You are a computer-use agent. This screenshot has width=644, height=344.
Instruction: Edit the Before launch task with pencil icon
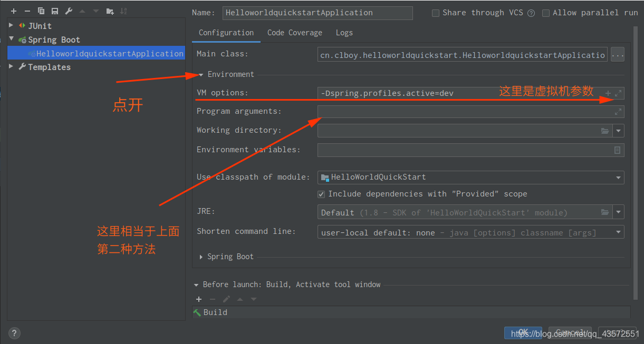[226, 299]
